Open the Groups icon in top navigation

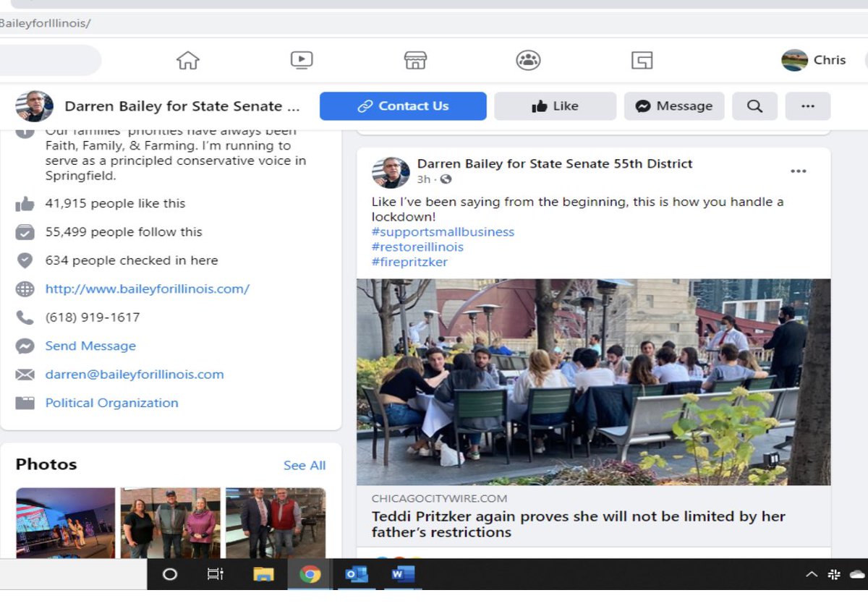click(x=529, y=60)
